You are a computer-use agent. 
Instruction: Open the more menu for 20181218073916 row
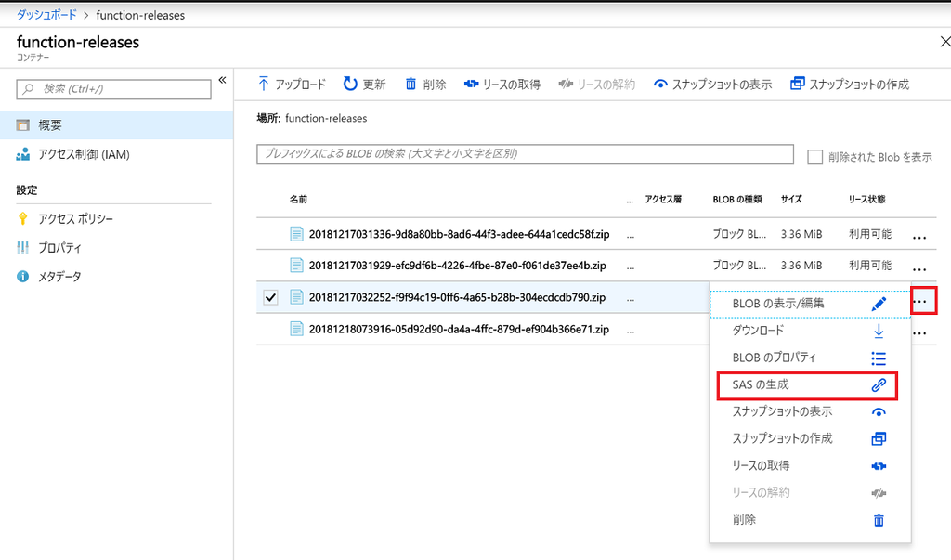[919, 332]
